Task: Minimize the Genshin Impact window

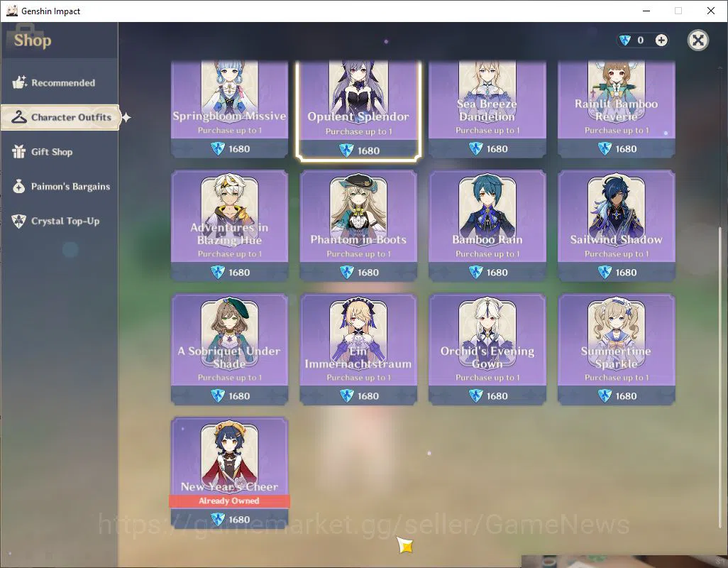Action: pyautogui.click(x=646, y=11)
